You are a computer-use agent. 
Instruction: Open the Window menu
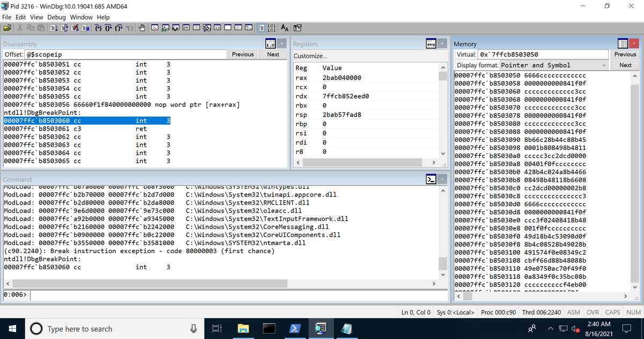81,17
